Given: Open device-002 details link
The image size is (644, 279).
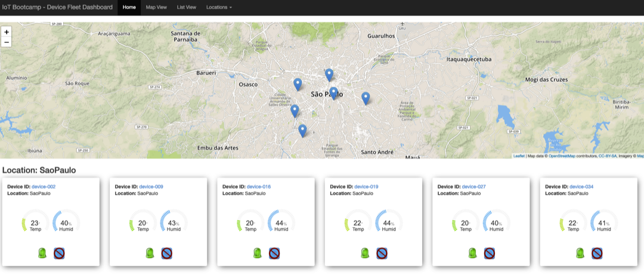Looking at the screenshot, I should point(44,187).
